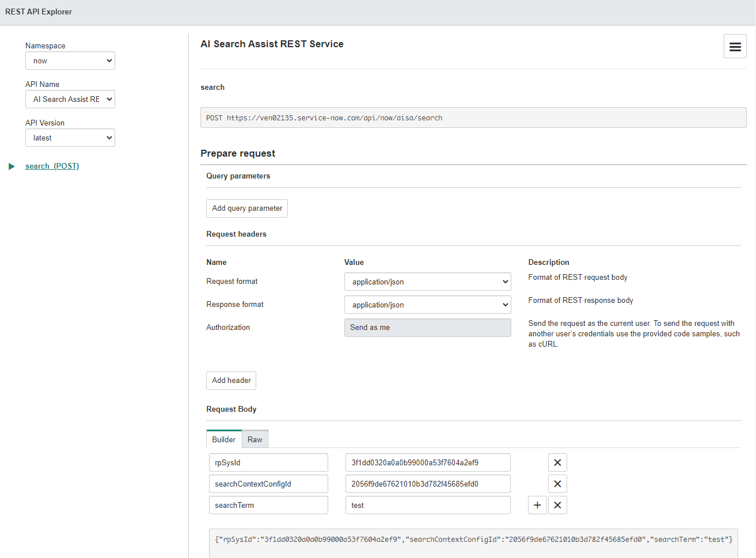Image resolution: width=756 pixels, height=558 pixels.
Task: Open the hamburger menu for the REST service
Action: click(735, 46)
